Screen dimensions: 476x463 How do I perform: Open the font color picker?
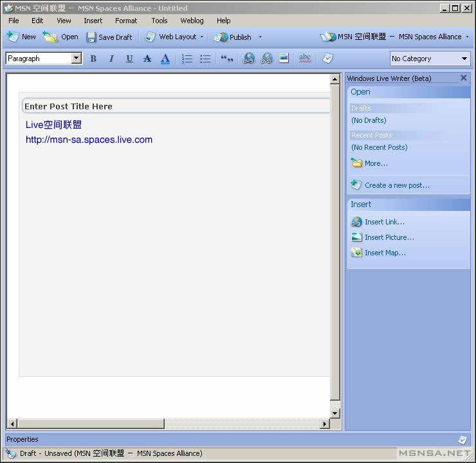(165, 59)
